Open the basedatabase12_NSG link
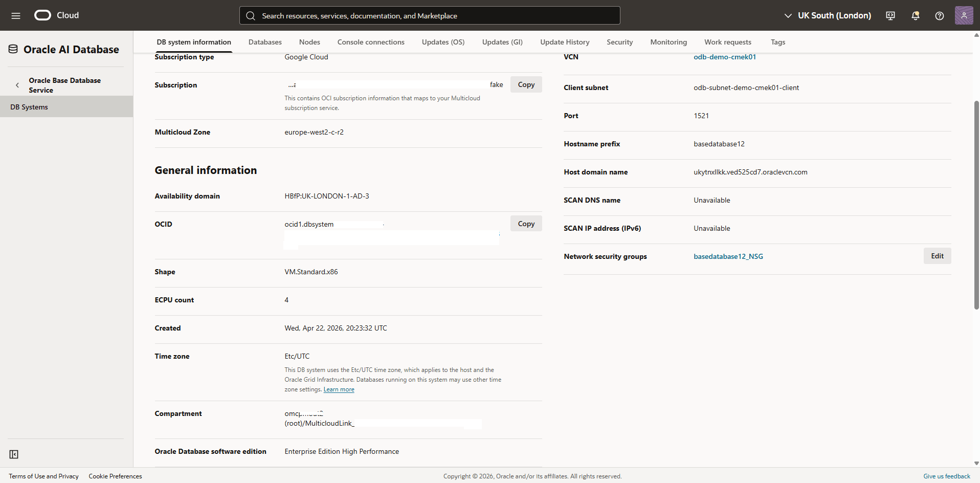This screenshot has width=980, height=483. [728, 256]
